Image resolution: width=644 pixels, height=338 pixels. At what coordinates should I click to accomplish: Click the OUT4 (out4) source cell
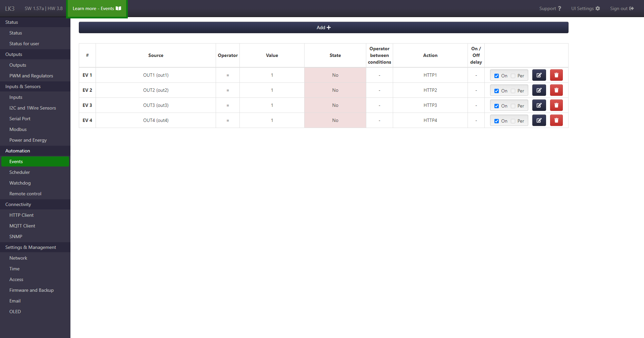pos(156,120)
